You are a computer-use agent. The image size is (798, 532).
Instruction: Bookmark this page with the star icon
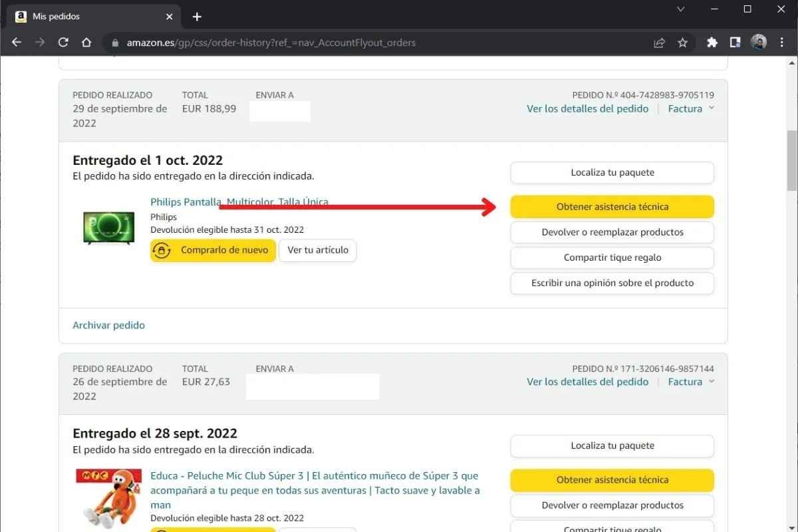682,43
